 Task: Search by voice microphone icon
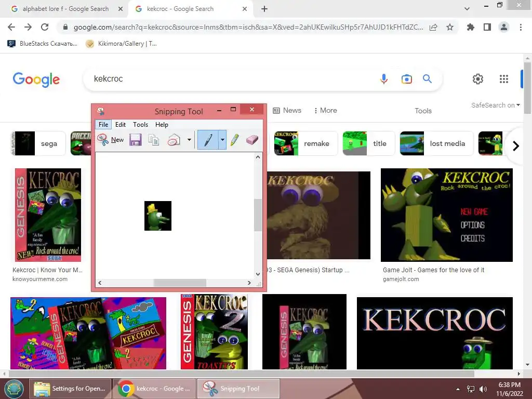click(384, 79)
